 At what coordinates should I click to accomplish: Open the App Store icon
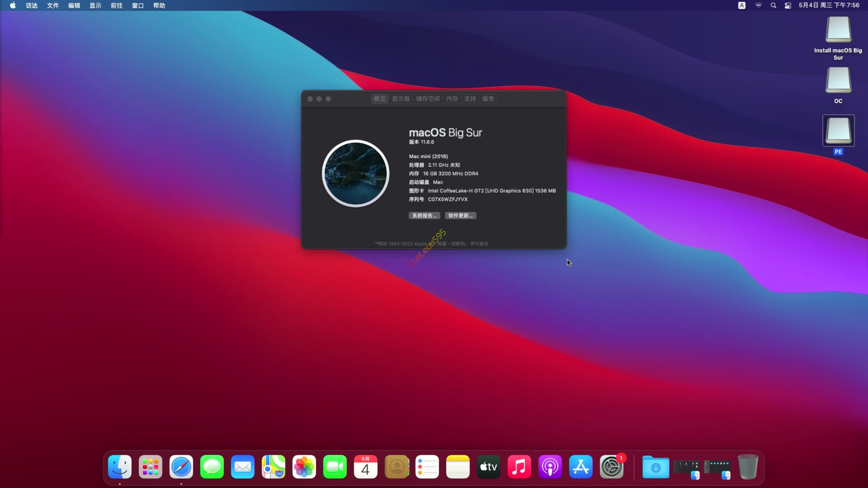[x=580, y=467]
